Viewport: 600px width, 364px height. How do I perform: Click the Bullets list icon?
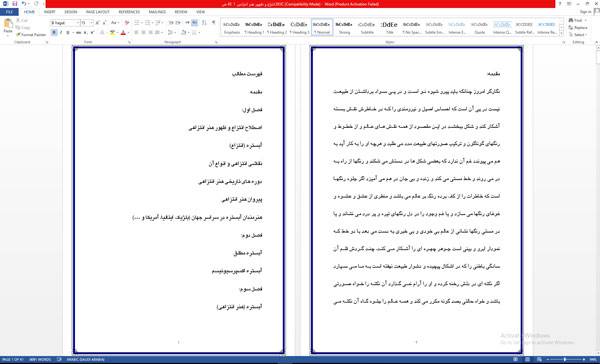137,23
